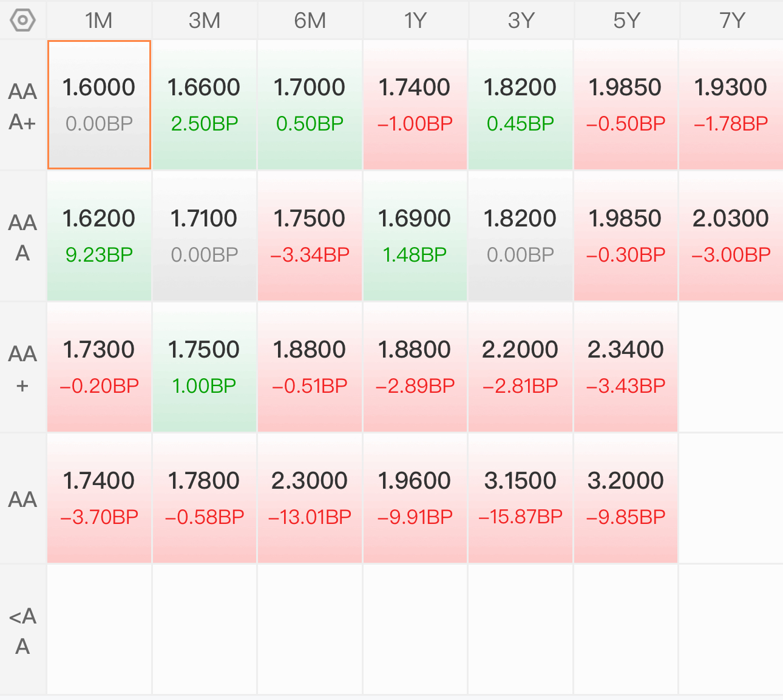Select the 1.9300 yield cell
This screenshot has width=783, height=700.
tap(731, 104)
